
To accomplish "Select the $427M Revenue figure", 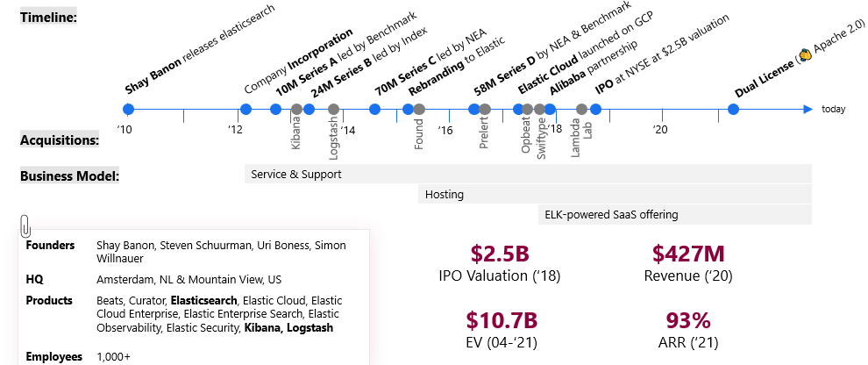I will point(688,254).
